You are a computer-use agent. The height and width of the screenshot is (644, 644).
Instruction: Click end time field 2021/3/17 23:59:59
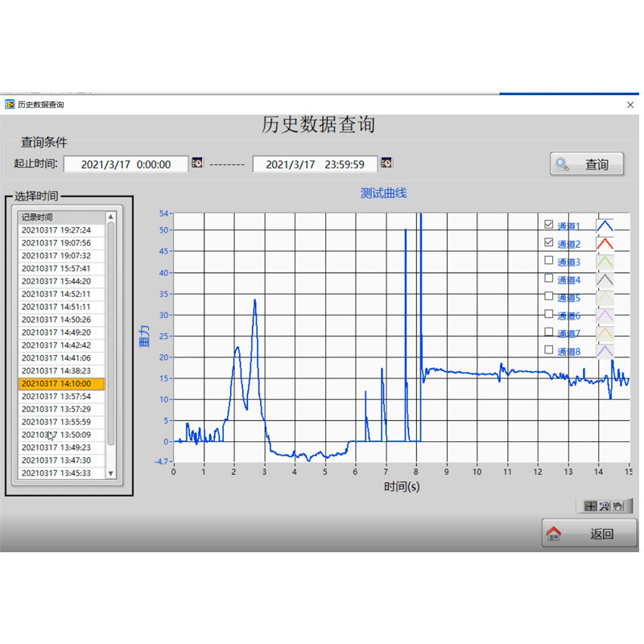click(315, 164)
